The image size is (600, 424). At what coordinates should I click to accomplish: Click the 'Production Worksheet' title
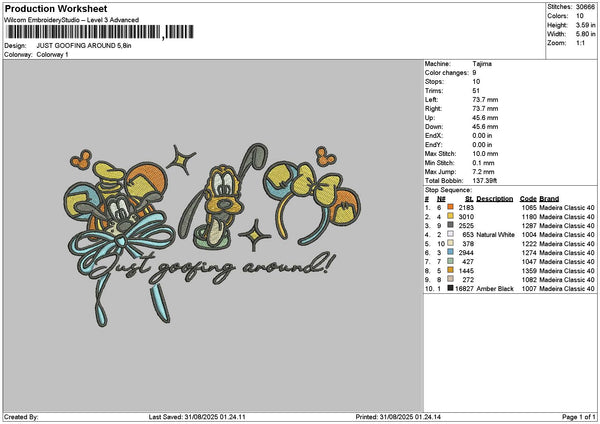click(56, 8)
